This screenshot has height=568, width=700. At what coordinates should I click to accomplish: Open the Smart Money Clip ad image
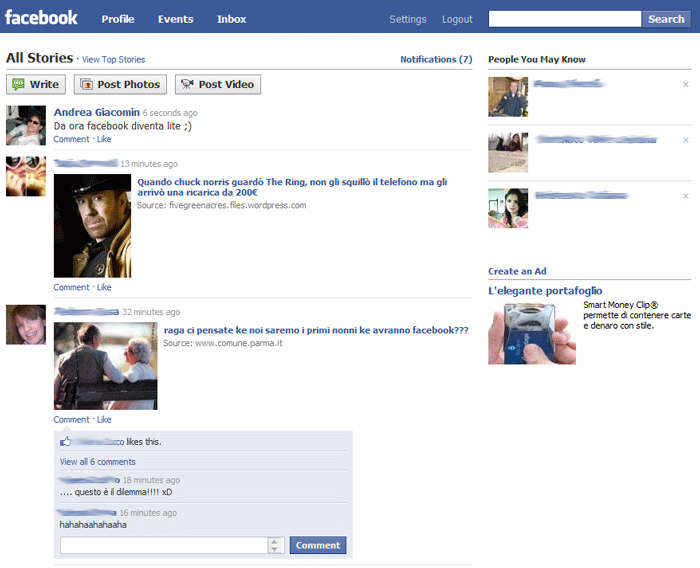click(532, 333)
